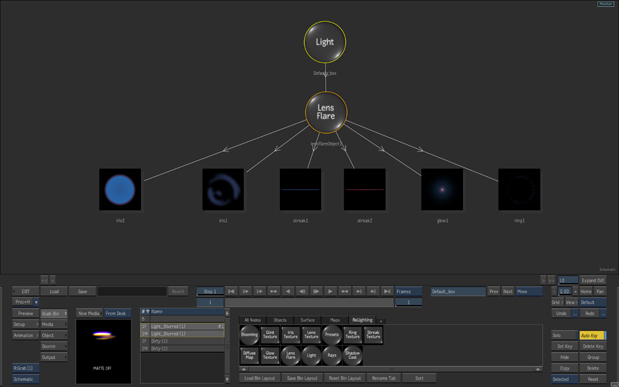Screen dimensions: 619x387
Task: Toggle the Schematic view button
Action: click(x=25, y=379)
